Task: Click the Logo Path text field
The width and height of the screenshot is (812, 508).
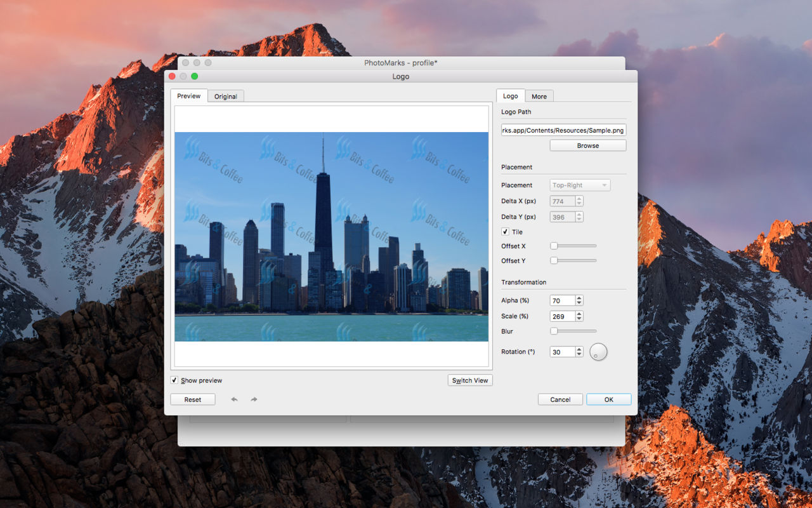Action: tap(563, 130)
